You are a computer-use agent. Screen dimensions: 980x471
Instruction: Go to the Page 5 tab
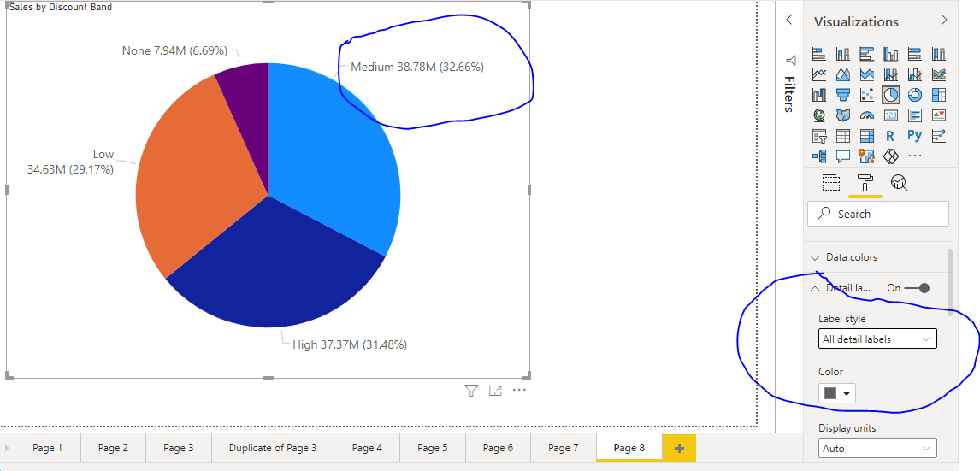pyautogui.click(x=433, y=447)
